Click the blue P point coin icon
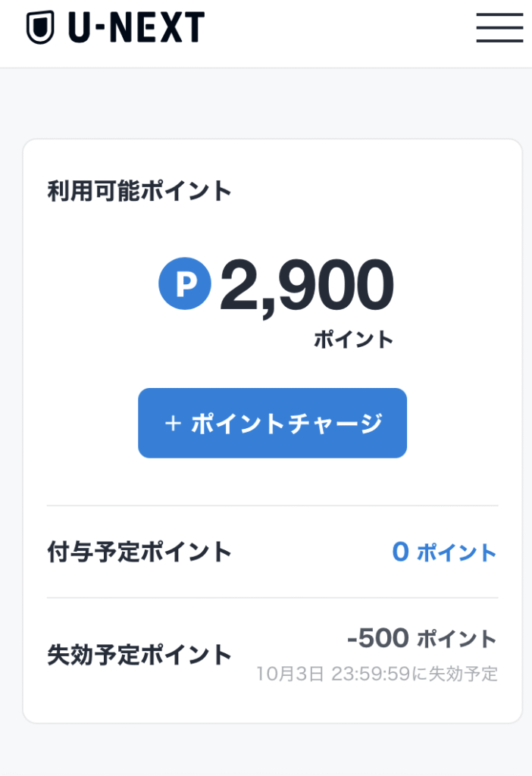Screen dimensions: 532x776 coord(184,284)
